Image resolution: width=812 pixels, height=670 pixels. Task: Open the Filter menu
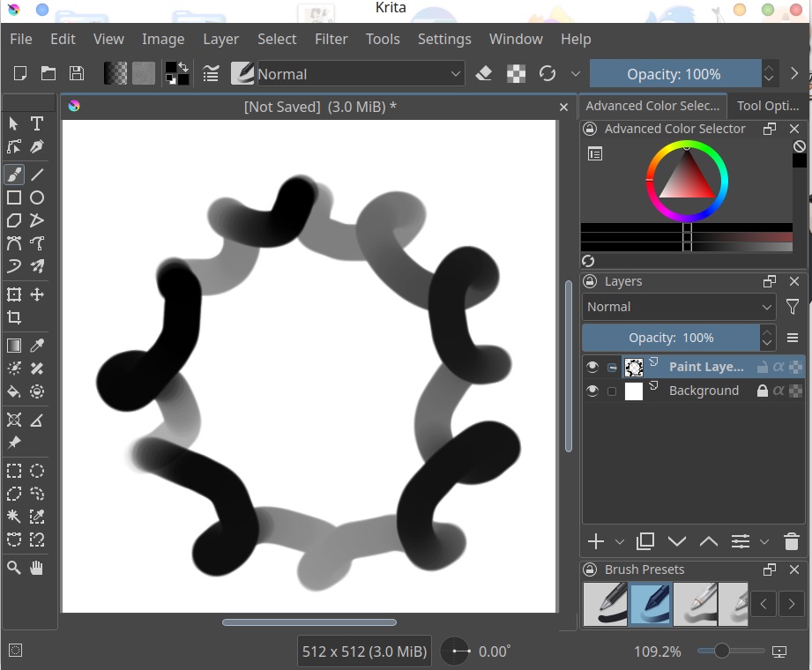click(x=331, y=39)
